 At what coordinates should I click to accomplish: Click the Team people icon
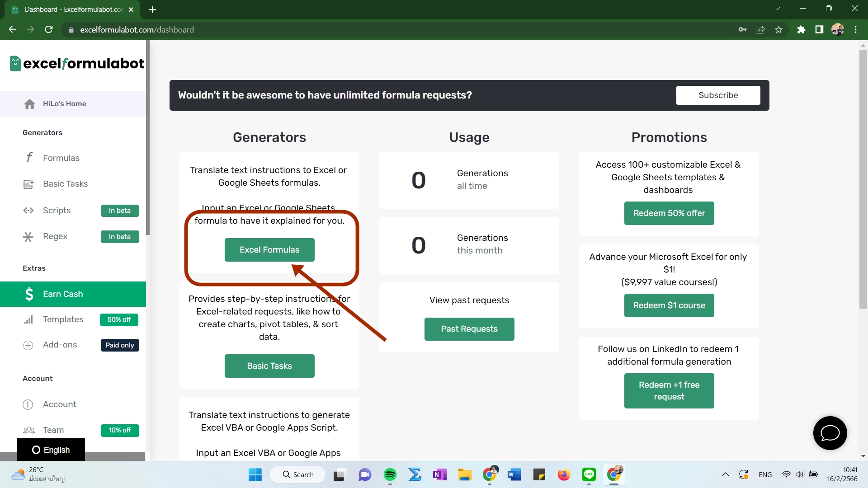pos(29,430)
